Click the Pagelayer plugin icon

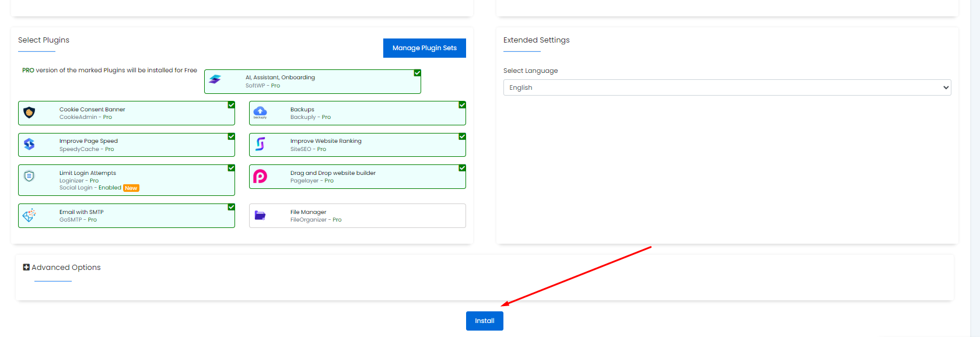tap(260, 176)
